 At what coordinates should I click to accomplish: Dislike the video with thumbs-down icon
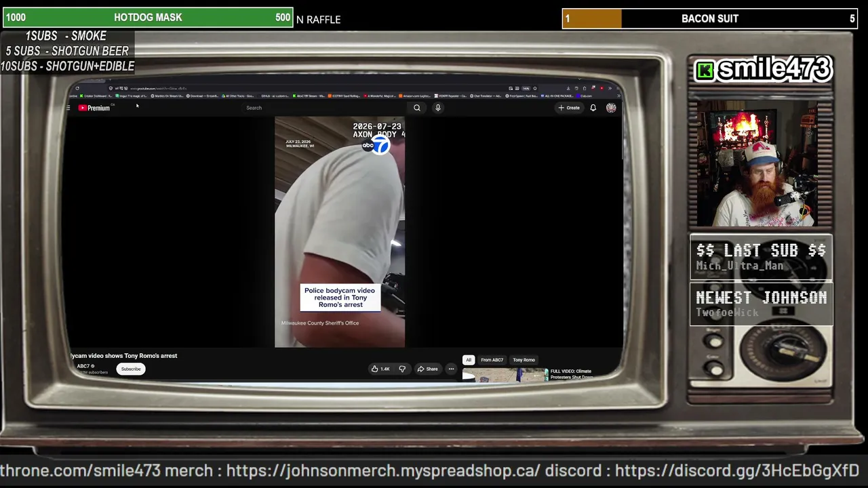pyautogui.click(x=402, y=369)
